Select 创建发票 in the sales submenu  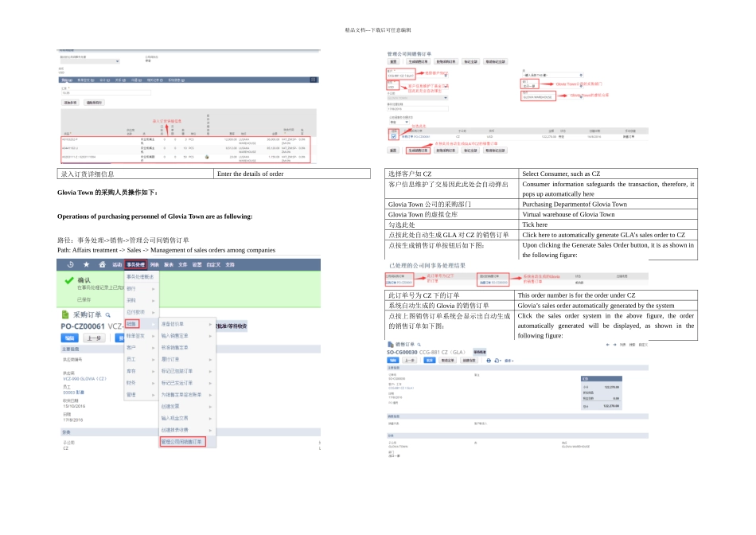tap(186, 406)
